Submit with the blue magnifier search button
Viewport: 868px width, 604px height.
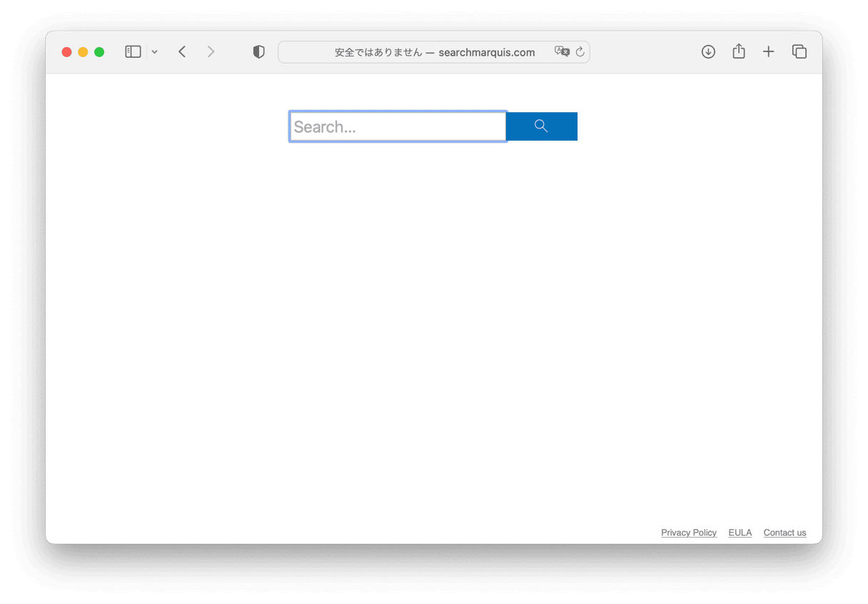(x=542, y=126)
